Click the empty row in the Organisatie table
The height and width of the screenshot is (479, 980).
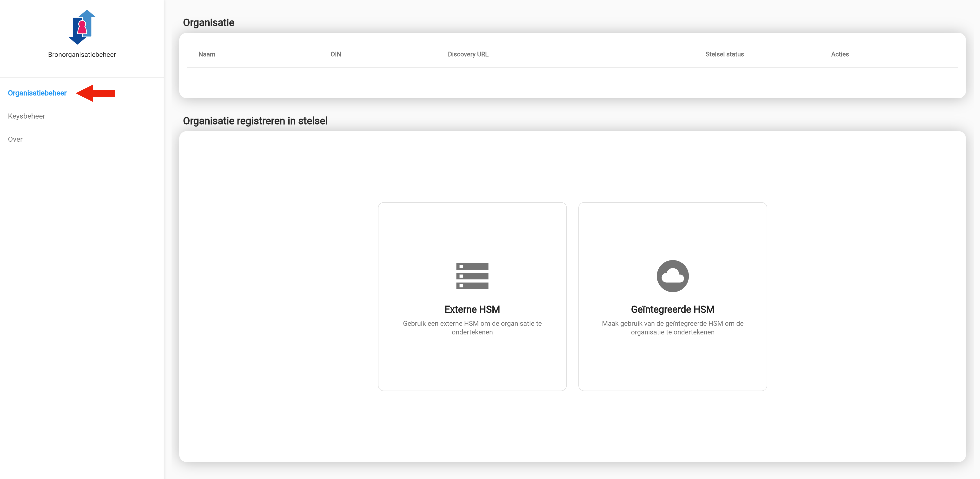point(572,83)
